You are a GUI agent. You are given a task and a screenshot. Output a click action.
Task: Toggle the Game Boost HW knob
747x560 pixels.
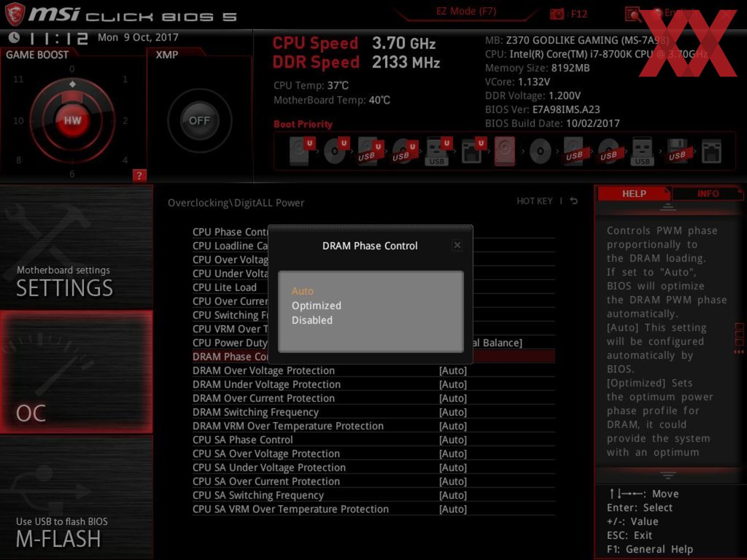72,120
